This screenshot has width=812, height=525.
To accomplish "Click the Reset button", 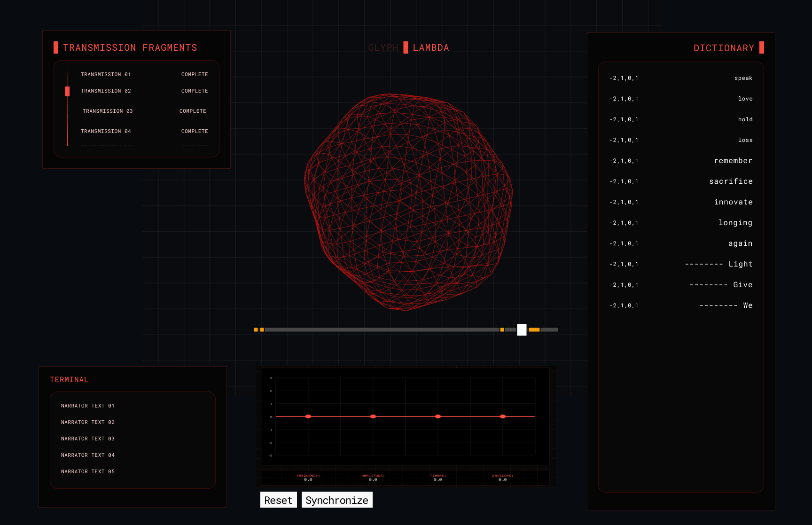I will pyautogui.click(x=278, y=500).
